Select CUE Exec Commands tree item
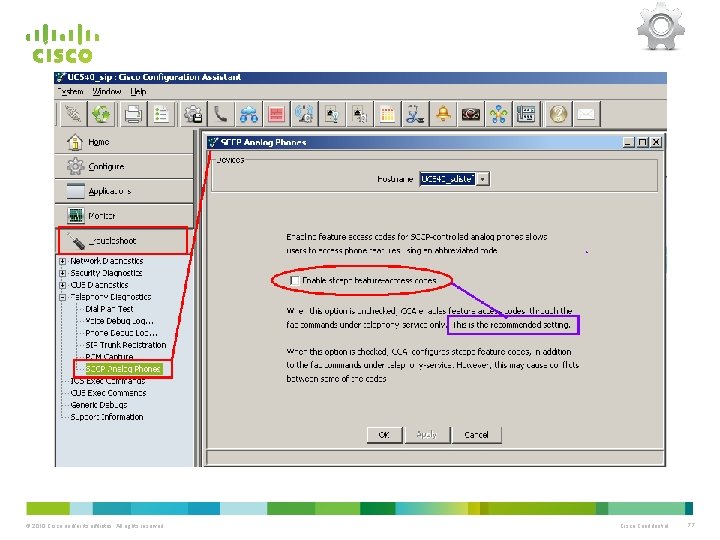Image resolution: width=720 pixels, height=540 pixels. 108,393
